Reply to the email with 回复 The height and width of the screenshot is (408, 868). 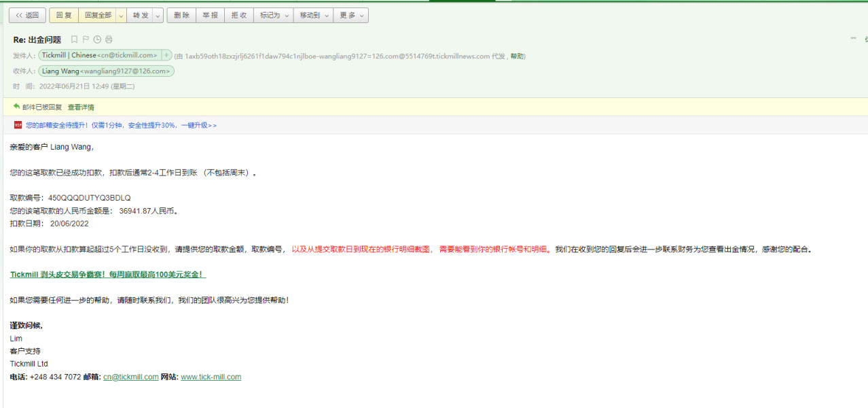coord(64,15)
